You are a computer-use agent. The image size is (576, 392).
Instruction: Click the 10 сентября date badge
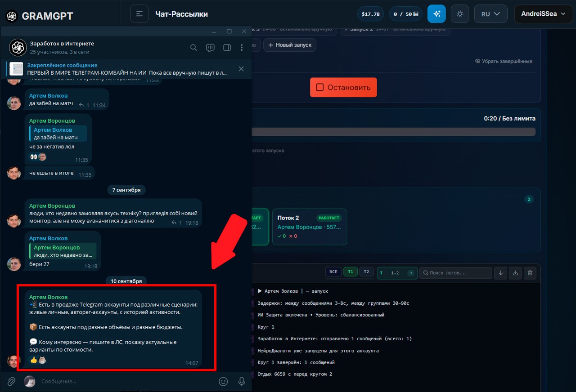coord(126,281)
